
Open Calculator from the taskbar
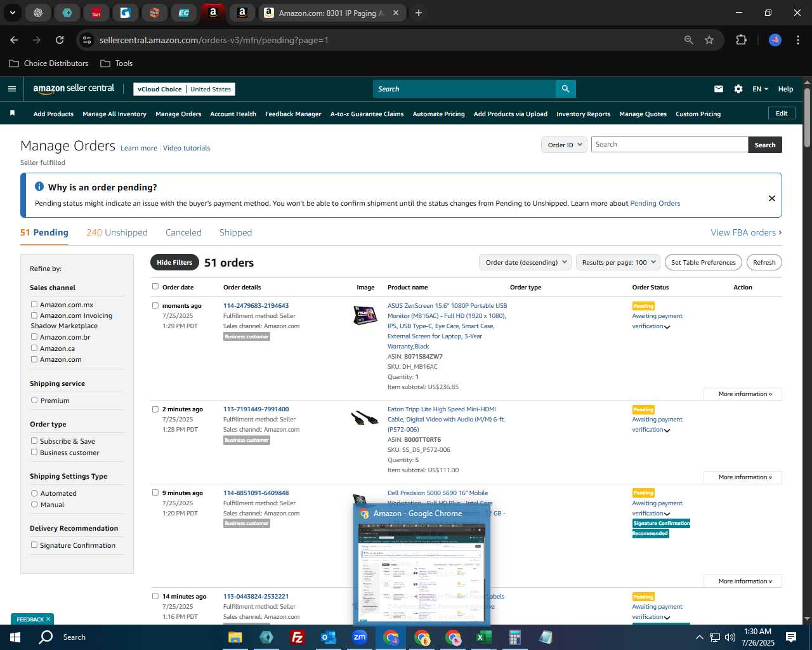pos(514,637)
